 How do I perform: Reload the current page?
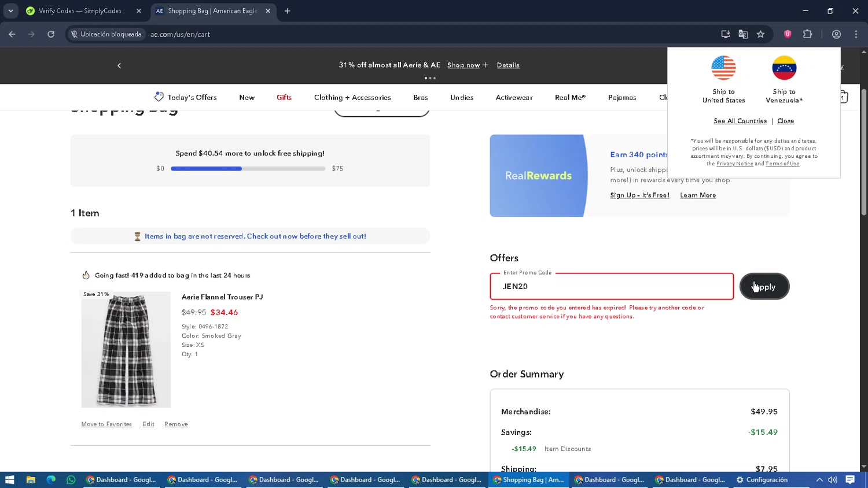point(51,34)
